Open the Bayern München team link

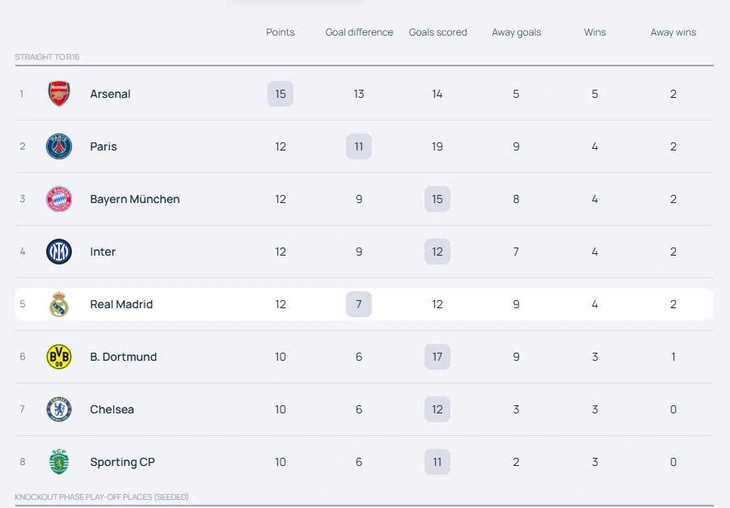[x=135, y=199]
